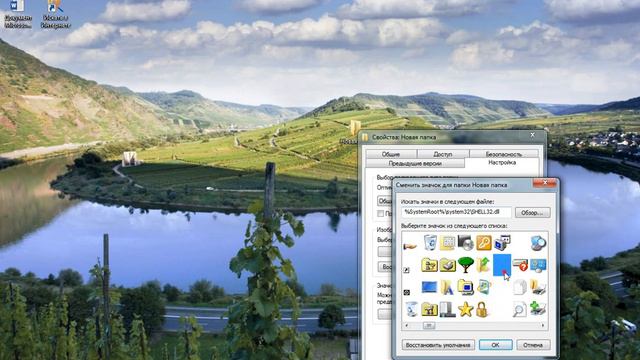This screenshot has height=360, width=640.
Task: Pick the blue desktop screen icon
Action: pyautogui.click(x=429, y=287)
